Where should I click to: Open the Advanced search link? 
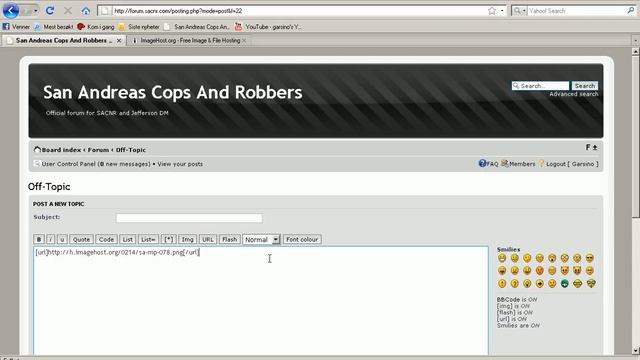point(573,94)
